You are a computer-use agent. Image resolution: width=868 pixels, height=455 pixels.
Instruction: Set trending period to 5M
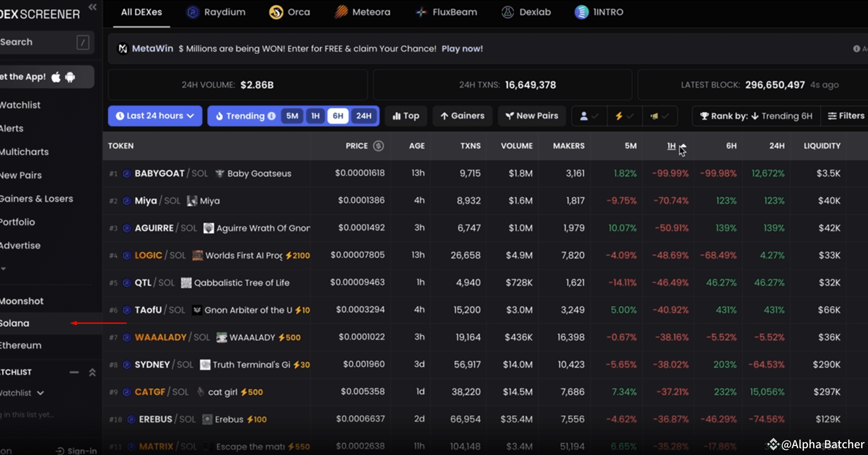click(x=292, y=116)
